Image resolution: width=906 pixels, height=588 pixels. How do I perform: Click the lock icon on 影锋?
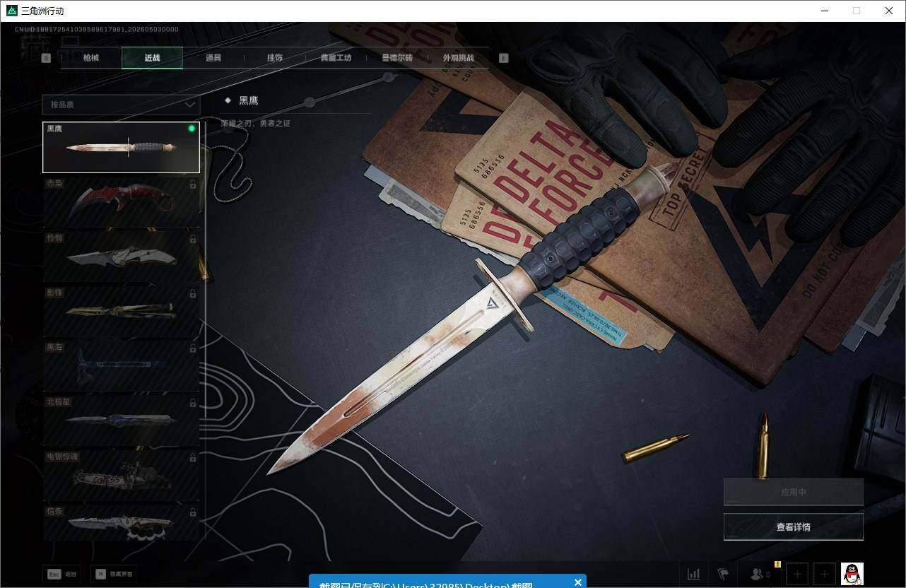[193, 294]
